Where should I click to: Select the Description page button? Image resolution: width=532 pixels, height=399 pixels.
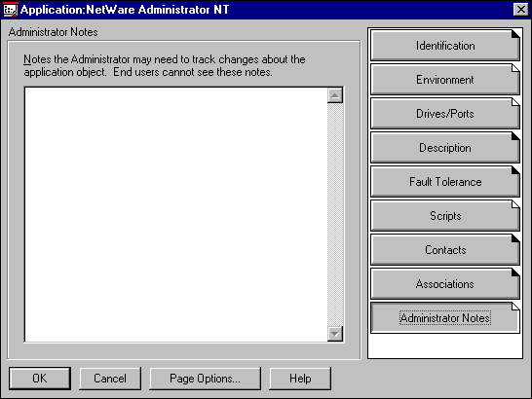(445, 148)
